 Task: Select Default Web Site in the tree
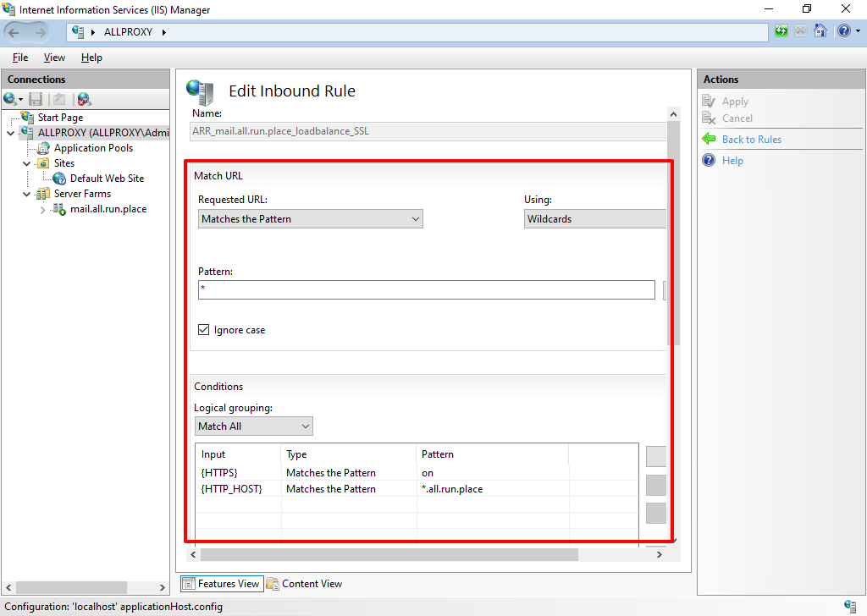point(107,179)
